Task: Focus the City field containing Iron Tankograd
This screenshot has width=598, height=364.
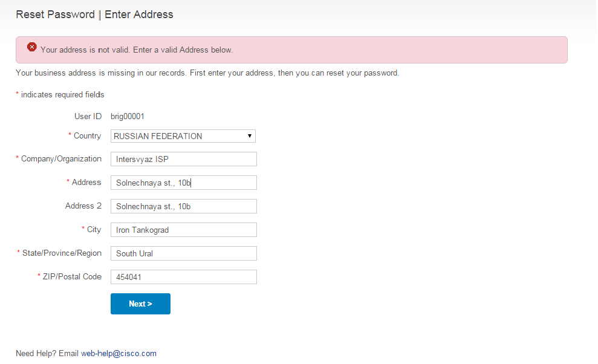Action: coord(183,230)
